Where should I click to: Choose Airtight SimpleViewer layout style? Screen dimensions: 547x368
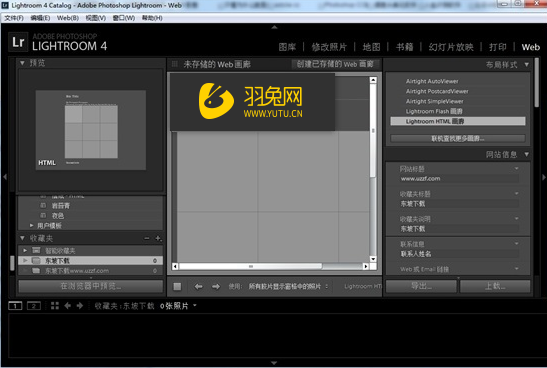click(458, 101)
